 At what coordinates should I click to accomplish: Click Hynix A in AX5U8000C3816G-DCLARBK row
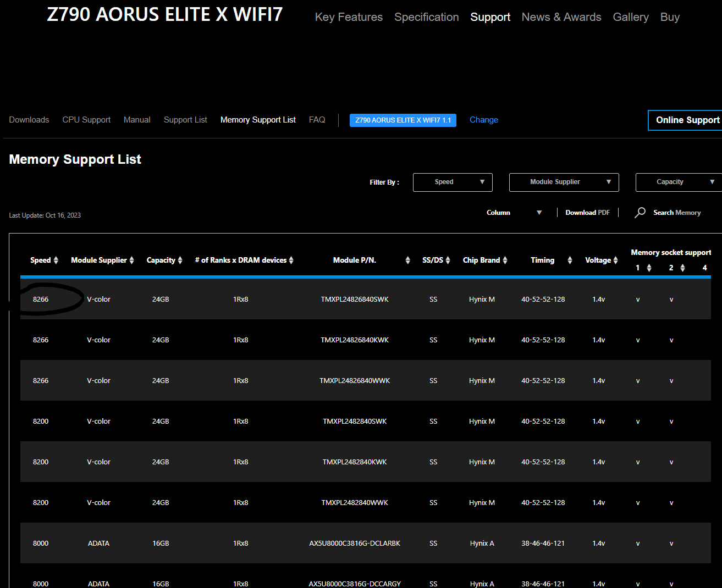click(482, 543)
